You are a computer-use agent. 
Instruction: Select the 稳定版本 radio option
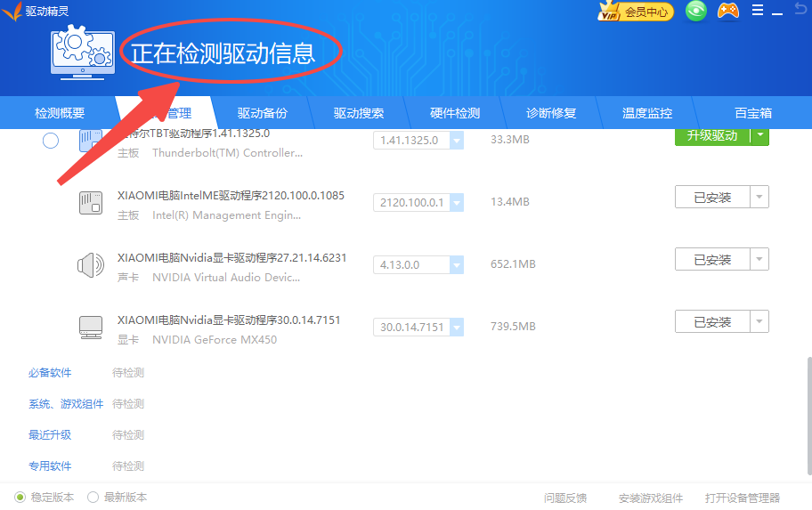coord(20,498)
